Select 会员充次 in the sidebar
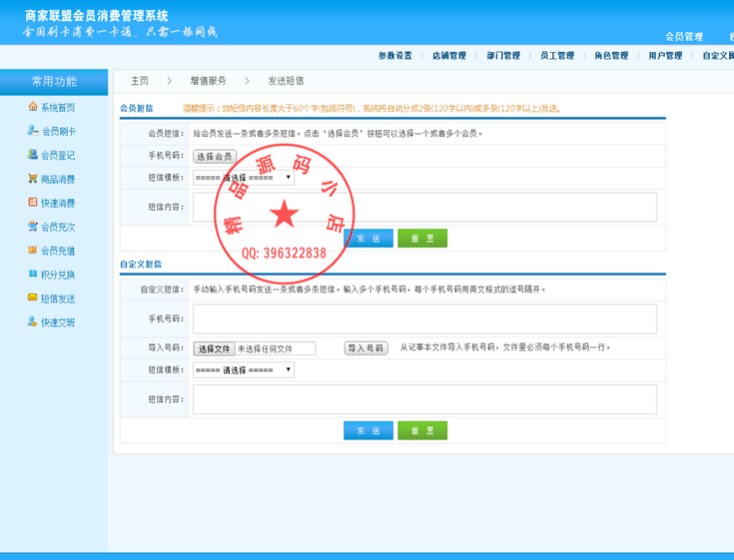 click(x=57, y=227)
